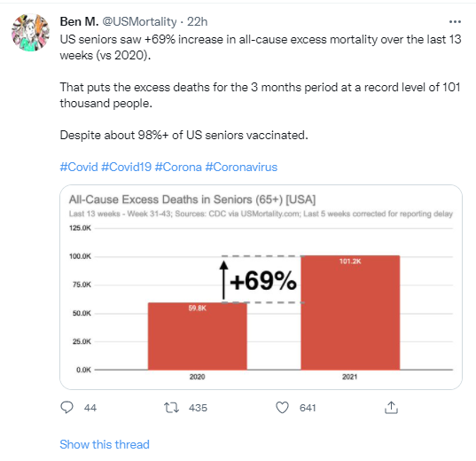Click the share upload icon

(x=391, y=408)
